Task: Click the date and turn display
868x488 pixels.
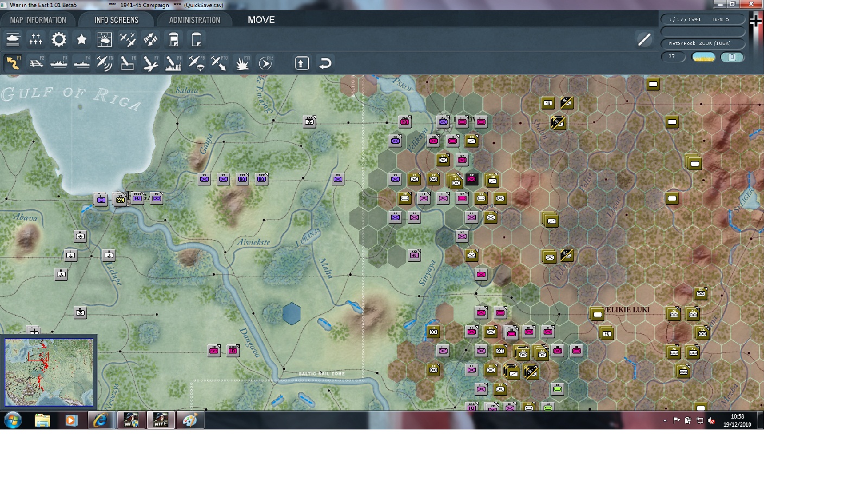Action: pyautogui.click(x=703, y=20)
